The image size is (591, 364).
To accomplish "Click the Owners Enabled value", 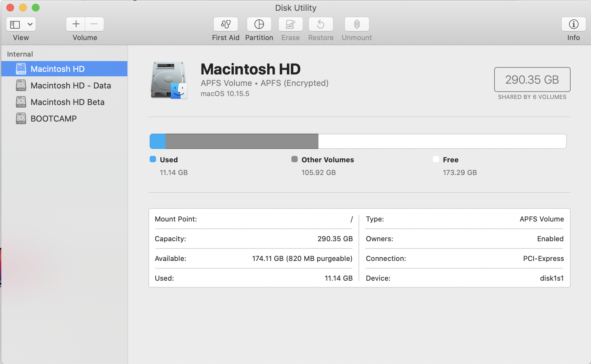I will 550,239.
